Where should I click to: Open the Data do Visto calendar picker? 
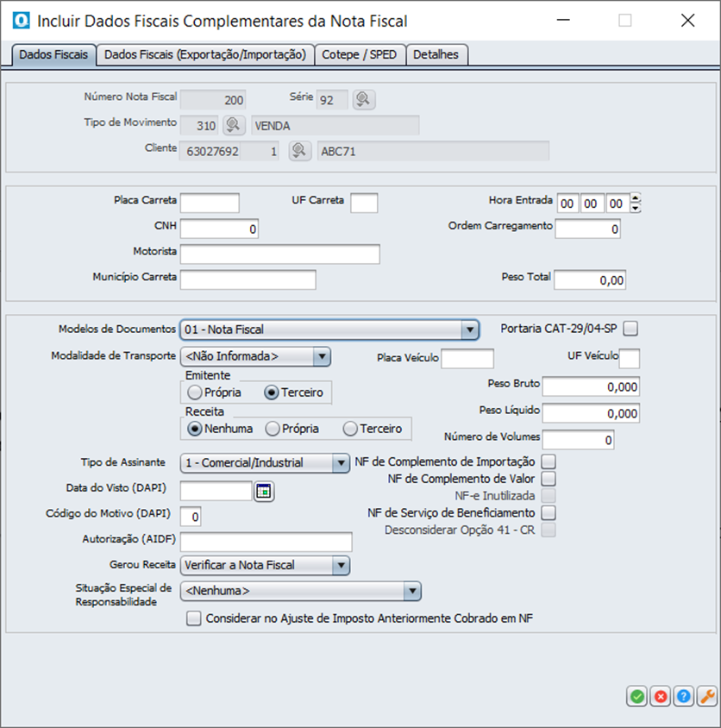pos(264,491)
